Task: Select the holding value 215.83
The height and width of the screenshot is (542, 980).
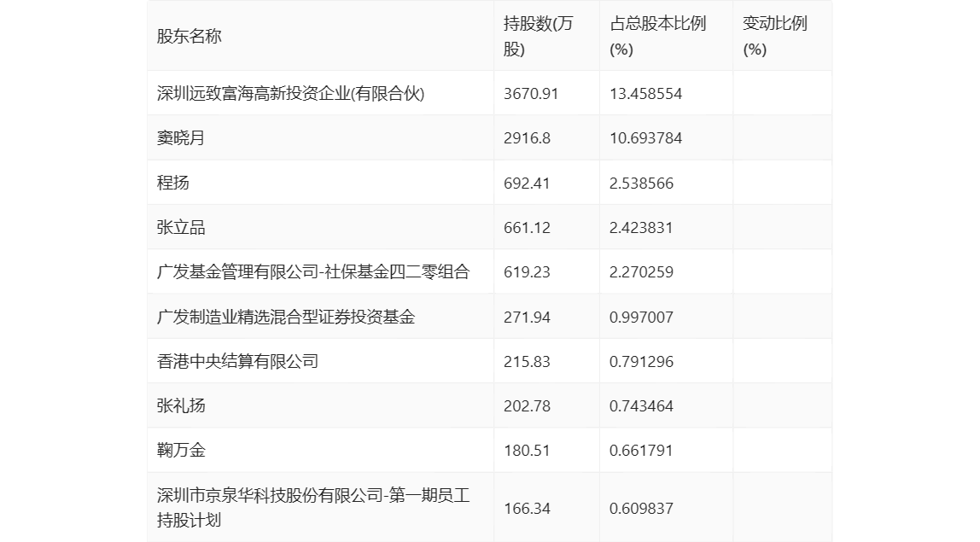Action: pyautogui.click(x=527, y=361)
